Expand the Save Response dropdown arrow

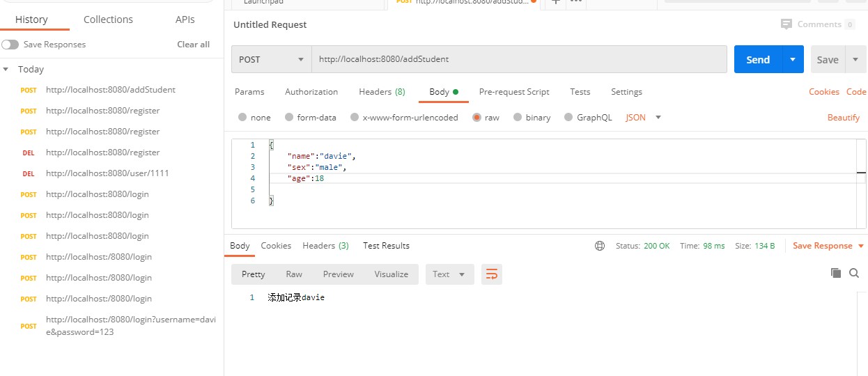point(861,246)
